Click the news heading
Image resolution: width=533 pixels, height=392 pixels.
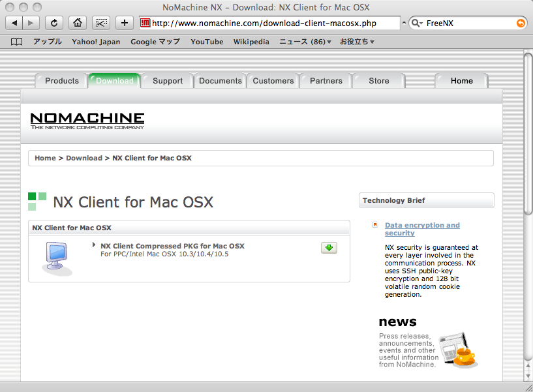pos(397,322)
